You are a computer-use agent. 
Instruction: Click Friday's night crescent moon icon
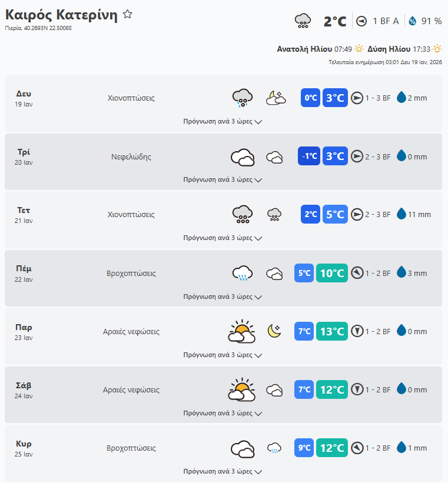(x=274, y=331)
